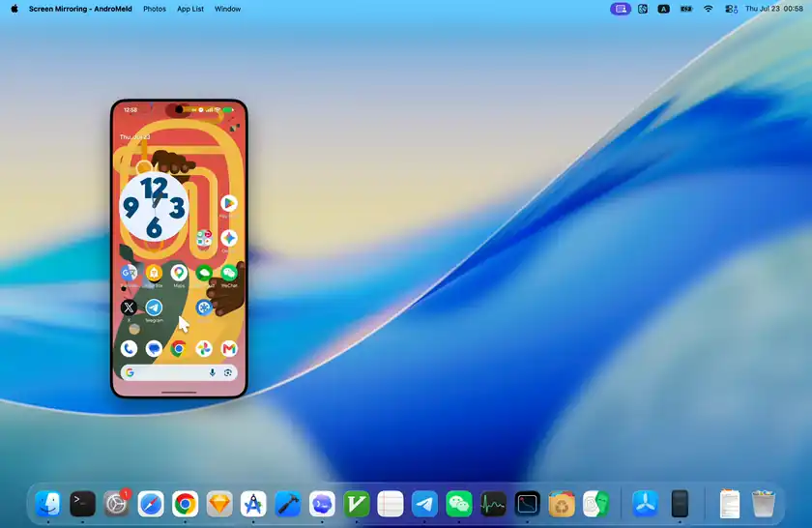
Task: Open Chrome from the Dock
Action: [185, 504]
